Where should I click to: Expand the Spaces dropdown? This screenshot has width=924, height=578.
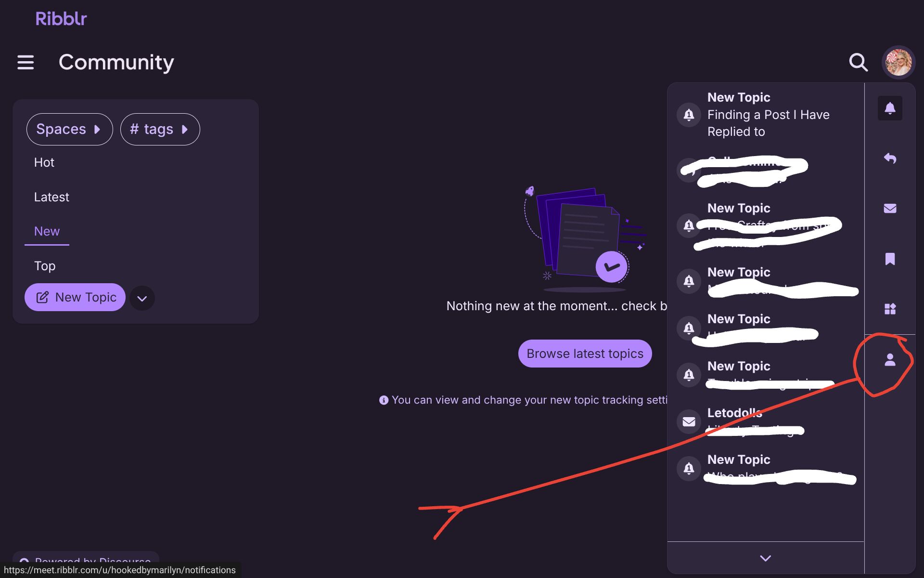click(x=69, y=129)
